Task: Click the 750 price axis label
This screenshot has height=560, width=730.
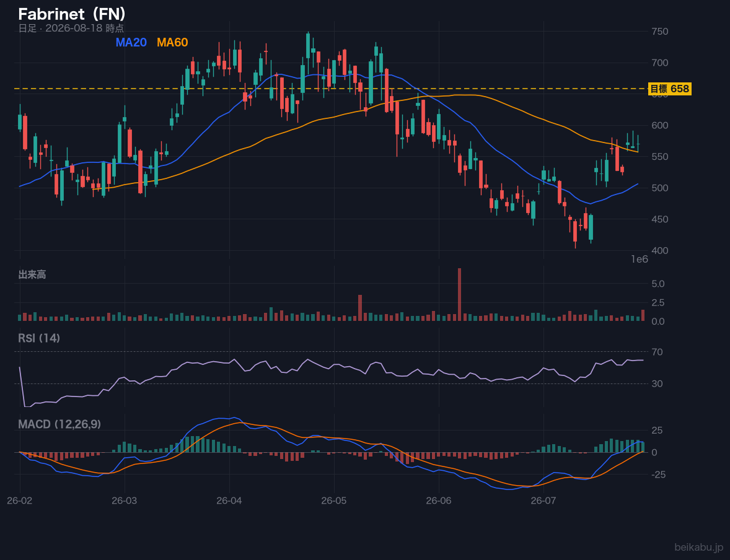Action: tap(660, 31)
